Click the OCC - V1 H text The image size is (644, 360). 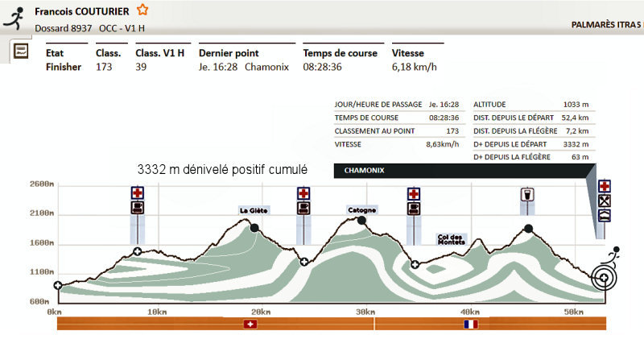tap(122, 28)
